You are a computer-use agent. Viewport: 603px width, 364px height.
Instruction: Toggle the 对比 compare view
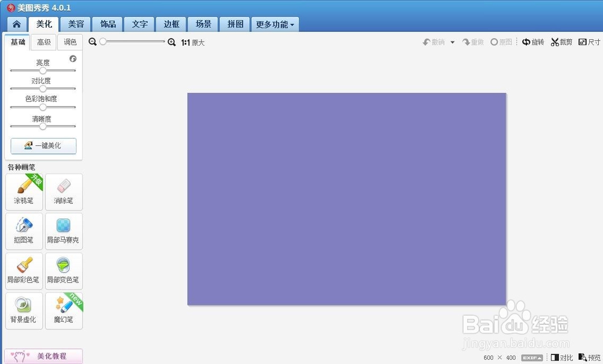(x=562, y=358)
